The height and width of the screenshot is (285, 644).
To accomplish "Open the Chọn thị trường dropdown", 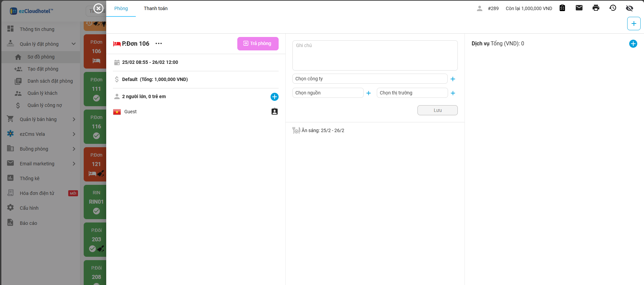I will 412,93.
